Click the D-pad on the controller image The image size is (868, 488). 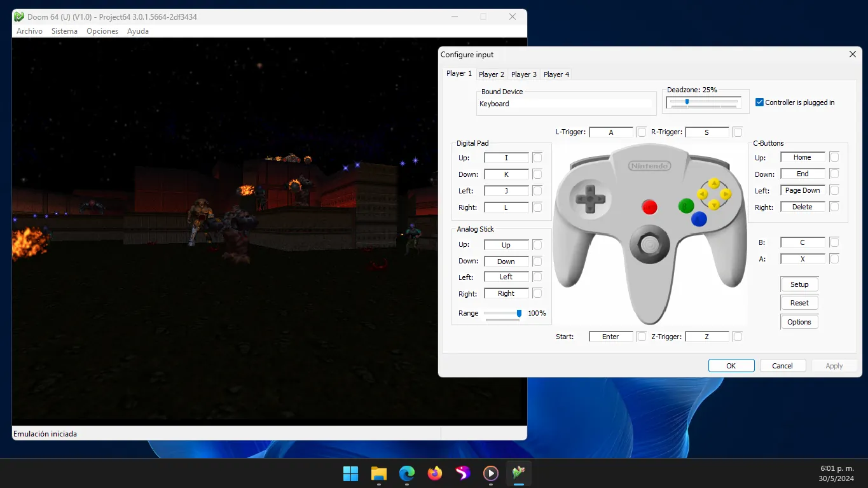pos(589,198)
